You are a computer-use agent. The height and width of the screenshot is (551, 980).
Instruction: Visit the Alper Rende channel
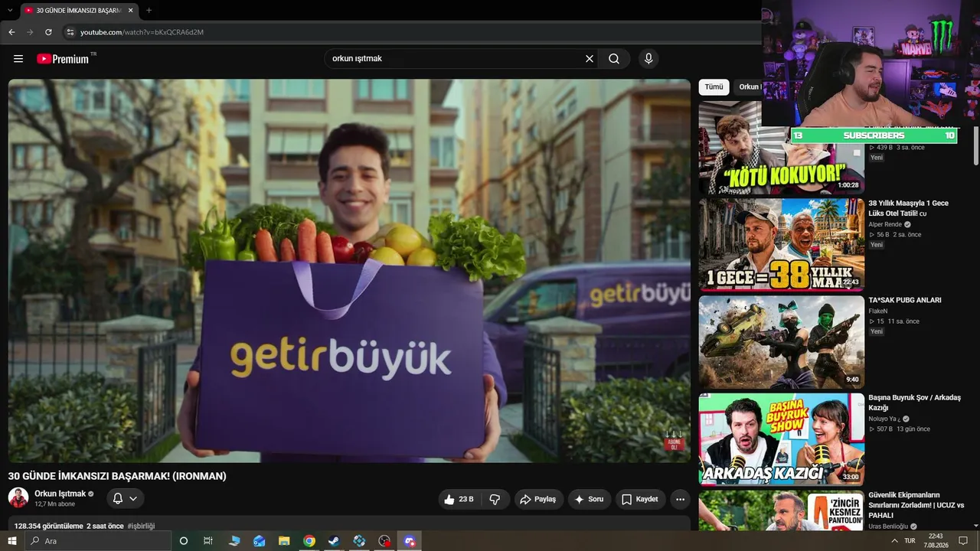(885, 225)
